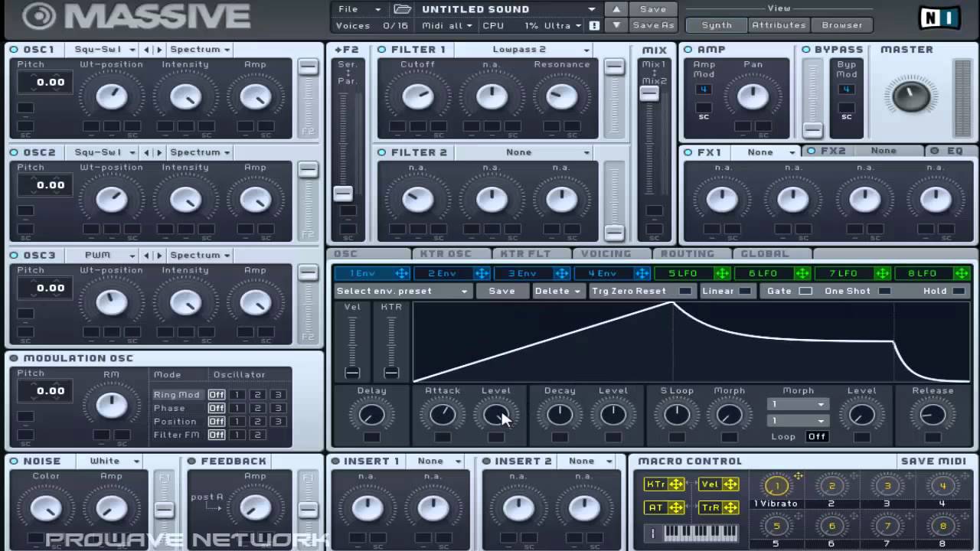Image resolution: width=980 pixels, height=551 pixels.
Task: Toggle the Noise section on
Action: pos(15,461)
